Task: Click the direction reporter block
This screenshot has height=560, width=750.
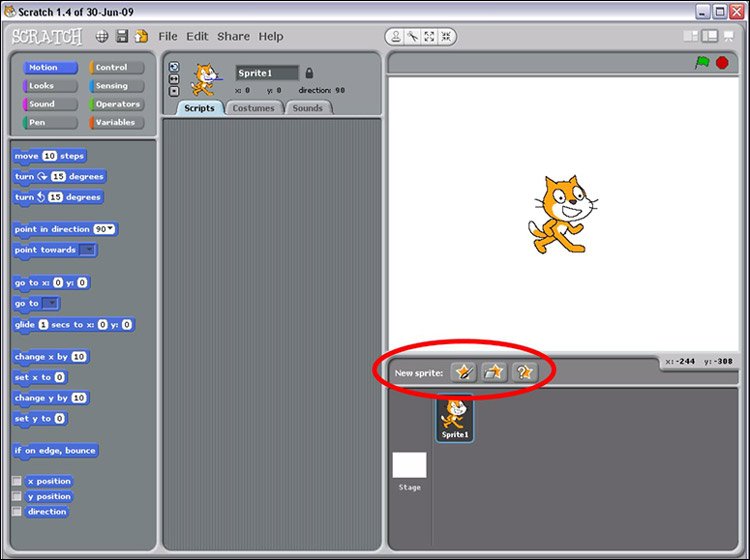Action: pyautogui.click(x=47, y=512)
